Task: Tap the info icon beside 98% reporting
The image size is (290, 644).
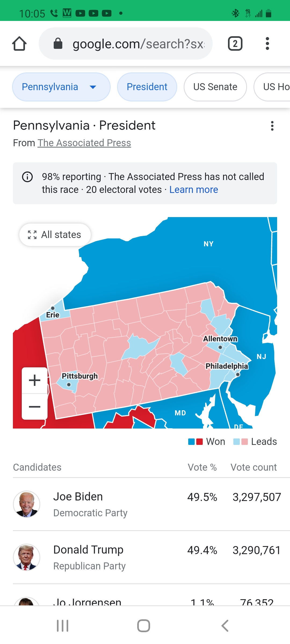Action: point(27,177)
